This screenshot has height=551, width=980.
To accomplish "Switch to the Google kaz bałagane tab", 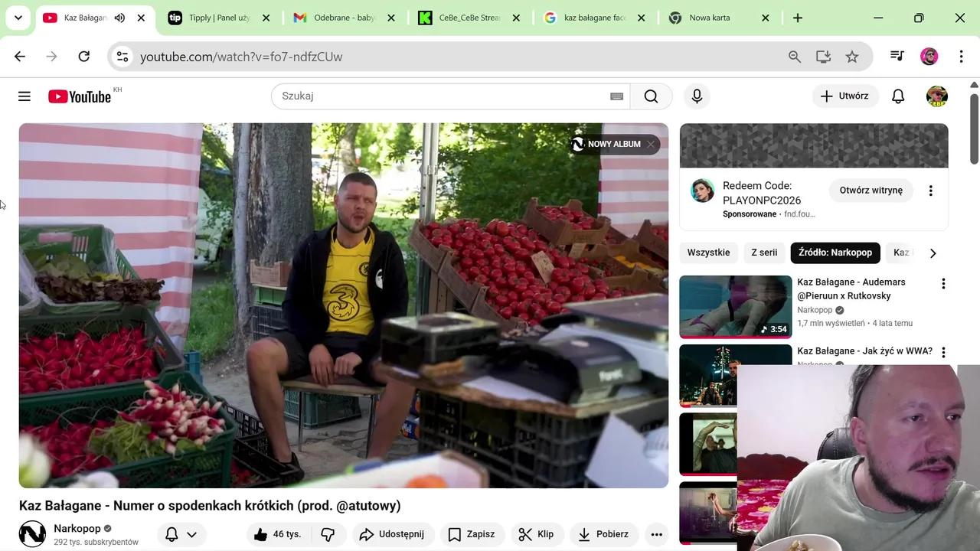I will click(593, 18).
